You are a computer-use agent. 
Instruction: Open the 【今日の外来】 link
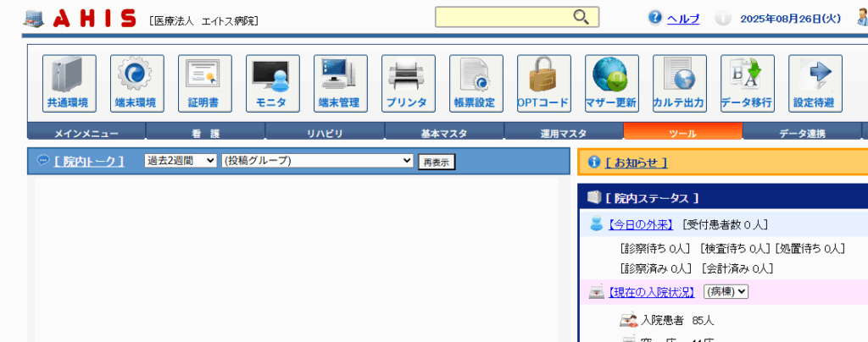click(639, 224)
